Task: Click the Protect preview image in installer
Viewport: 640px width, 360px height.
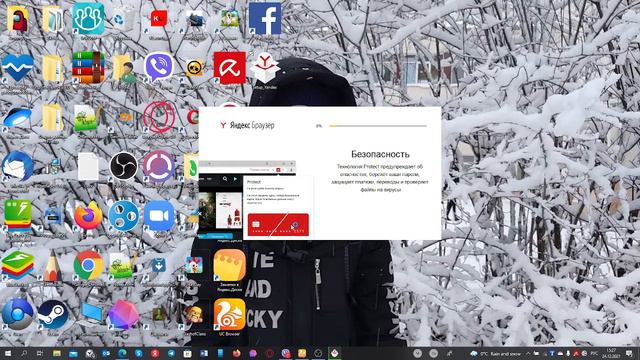Action: pos(256,199)
